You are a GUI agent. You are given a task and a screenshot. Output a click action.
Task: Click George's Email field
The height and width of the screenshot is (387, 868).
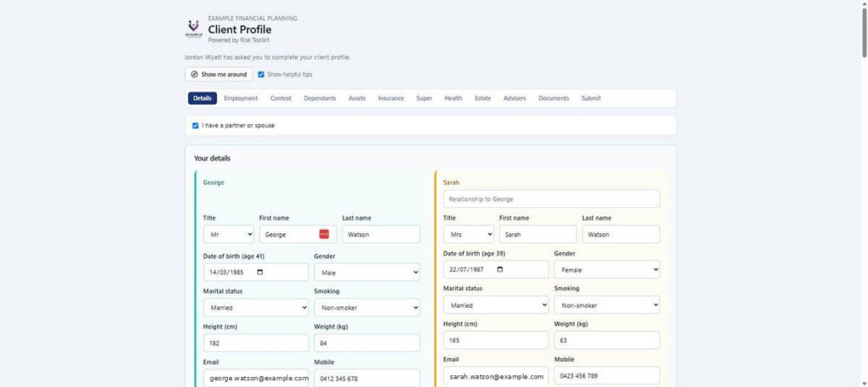[x=256, y=379]
